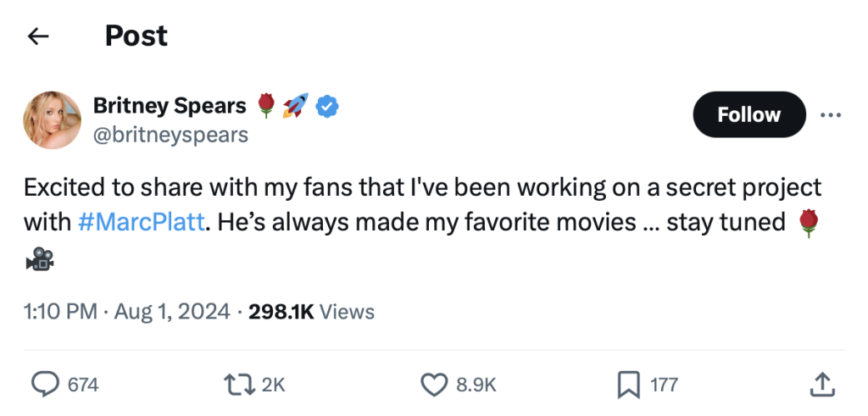
Task: Open the three-dot more options menu
Action: pos(831,114)
